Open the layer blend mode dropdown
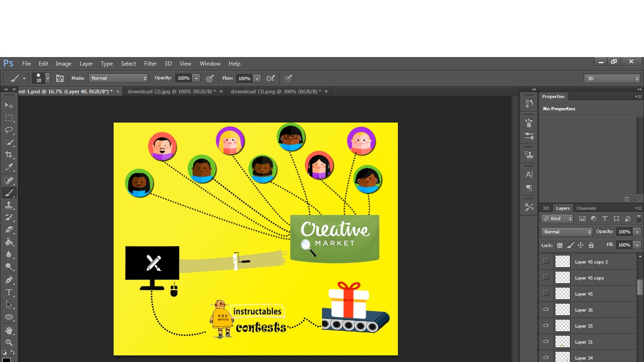Image resolution: width=644 pixels, height=362 pixels. 567,232
